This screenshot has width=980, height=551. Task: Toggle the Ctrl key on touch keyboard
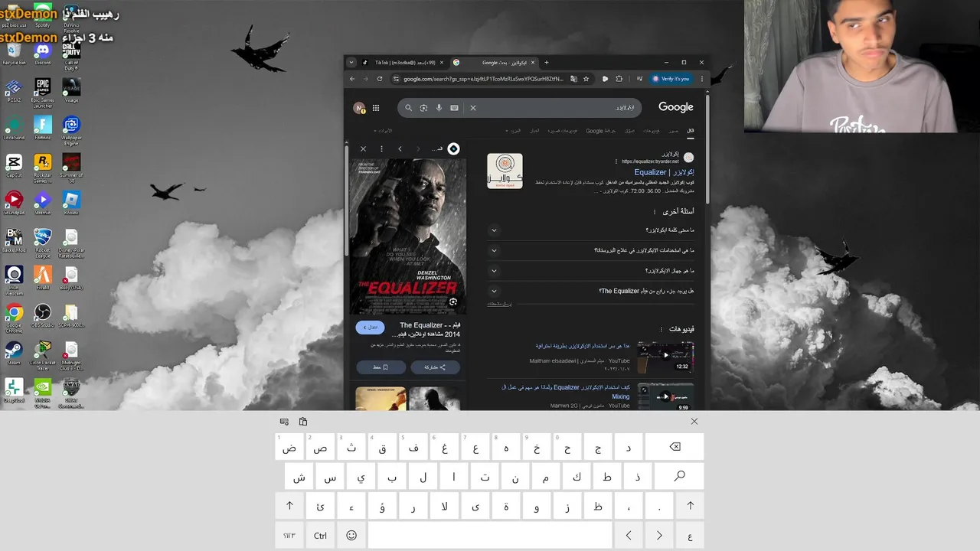coord(320,535)
